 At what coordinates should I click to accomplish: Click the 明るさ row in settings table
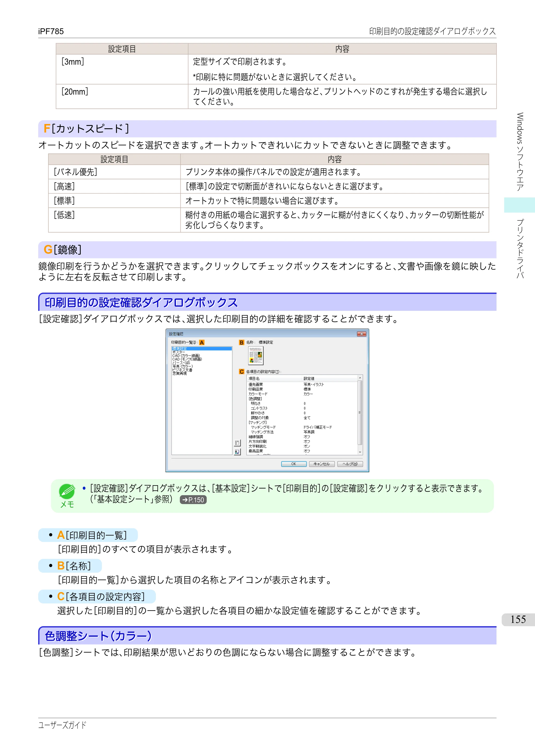tap(302, 404)
